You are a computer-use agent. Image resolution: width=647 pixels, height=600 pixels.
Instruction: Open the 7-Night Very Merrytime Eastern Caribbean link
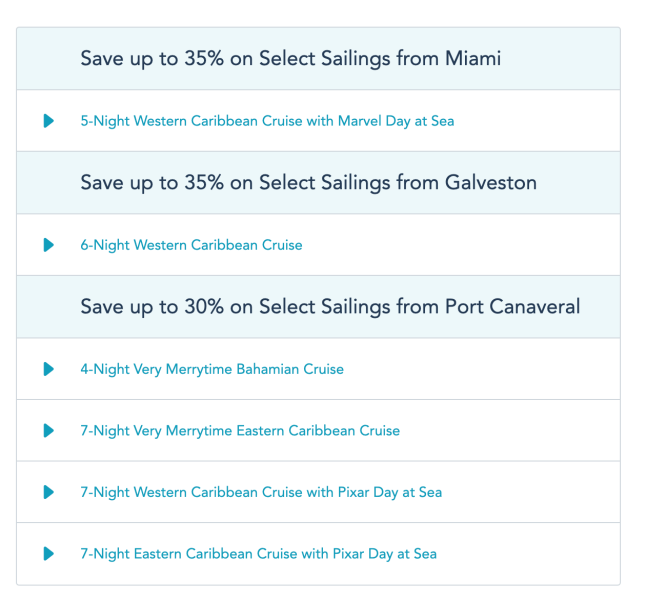click(240, 431)
